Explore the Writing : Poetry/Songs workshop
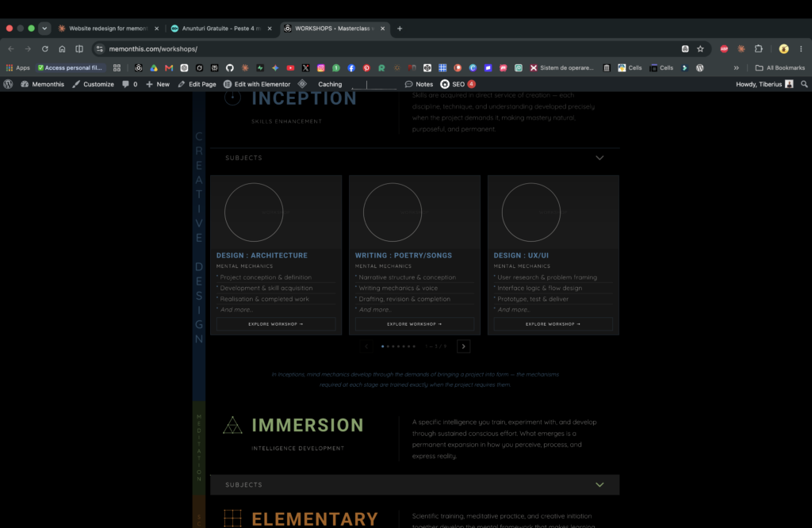The width and height of the screenshot is (812, 528). click(x=414, y=324)
